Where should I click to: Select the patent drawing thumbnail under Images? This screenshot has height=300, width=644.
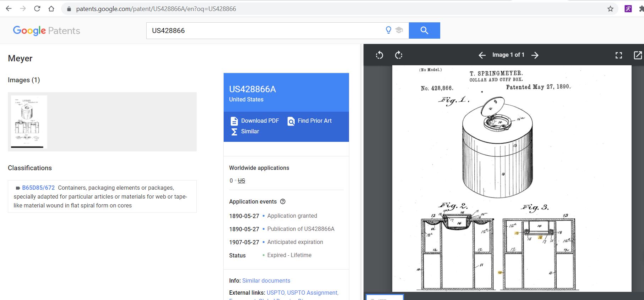29,122
